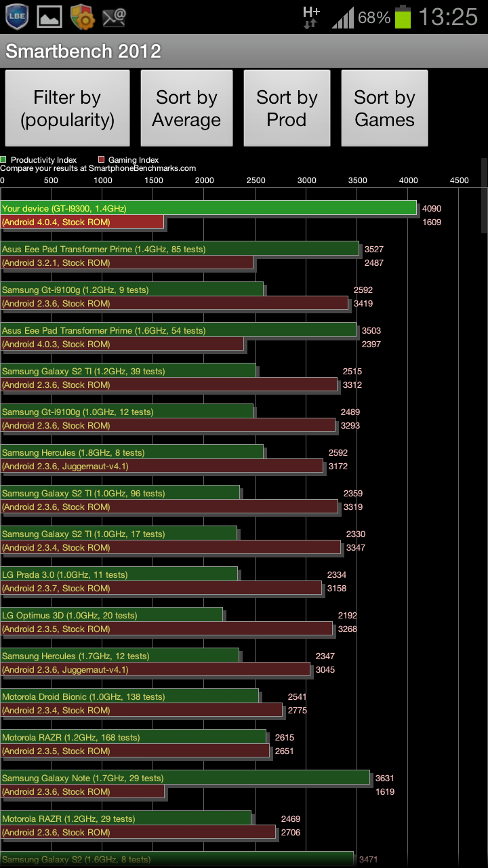Tap the Droid Bionic gaming score 2775

click(298, 711)
